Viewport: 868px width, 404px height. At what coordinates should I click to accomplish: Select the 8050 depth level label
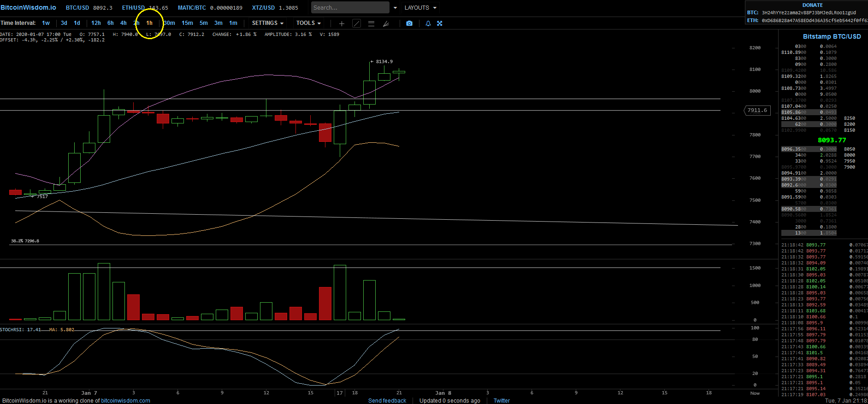pyautogui.click(x=850, y=149)
